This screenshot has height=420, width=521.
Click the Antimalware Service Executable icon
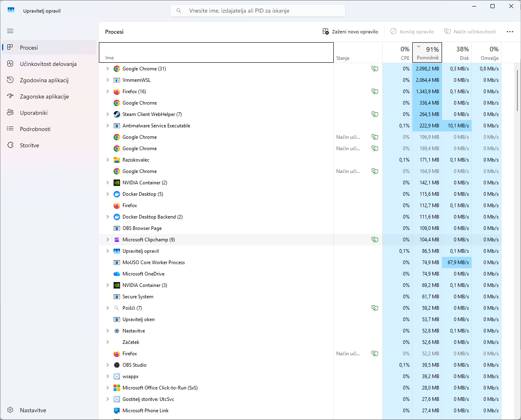(x=117, y=126)
